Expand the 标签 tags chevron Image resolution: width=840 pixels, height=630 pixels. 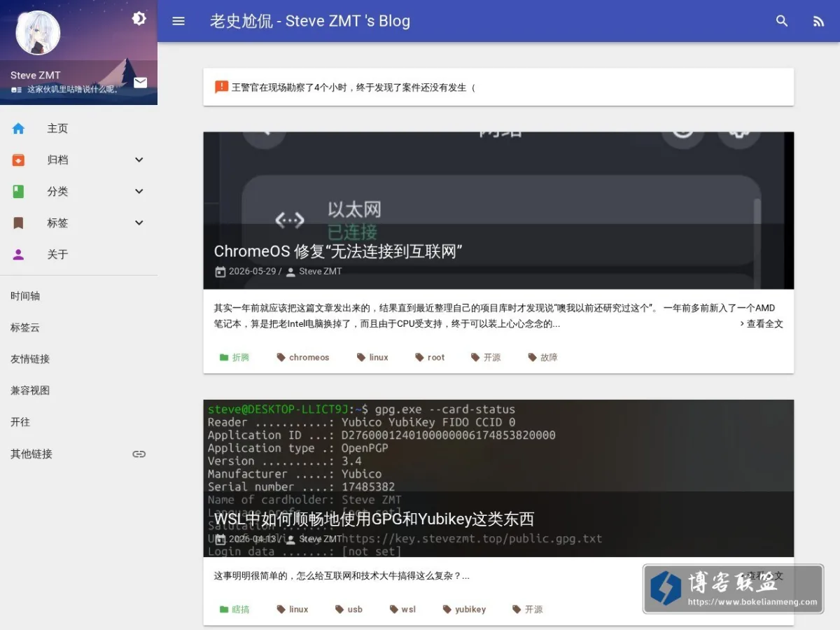(x=139, y=223)
